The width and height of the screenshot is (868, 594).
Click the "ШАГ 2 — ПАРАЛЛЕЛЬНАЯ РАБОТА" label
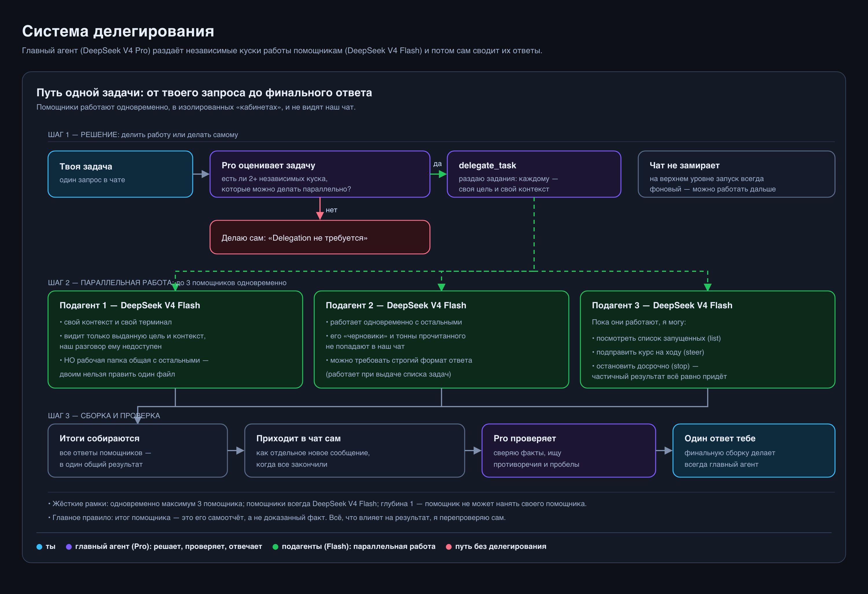pos(167,283)
